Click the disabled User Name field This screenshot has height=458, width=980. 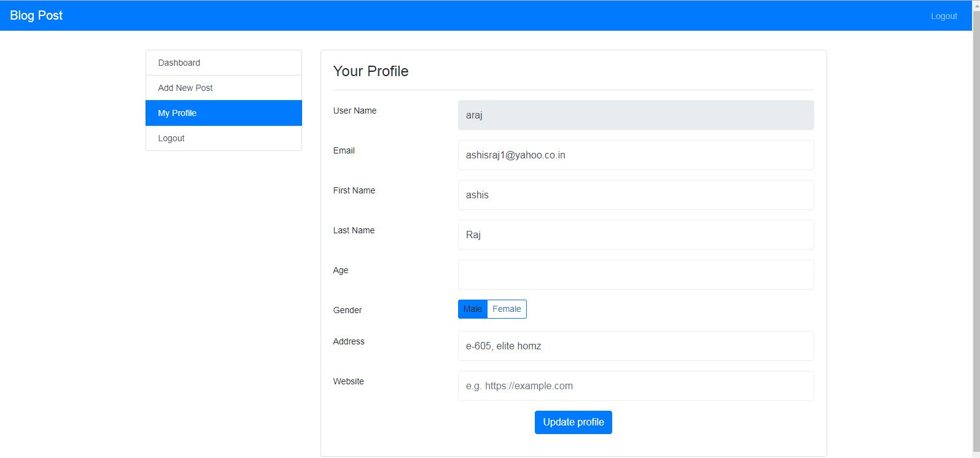coord(636,115)
